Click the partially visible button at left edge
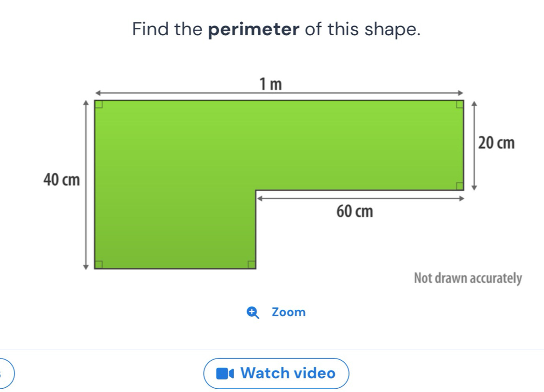This screenshot has width=544, height=392. [x=7, y=373]
